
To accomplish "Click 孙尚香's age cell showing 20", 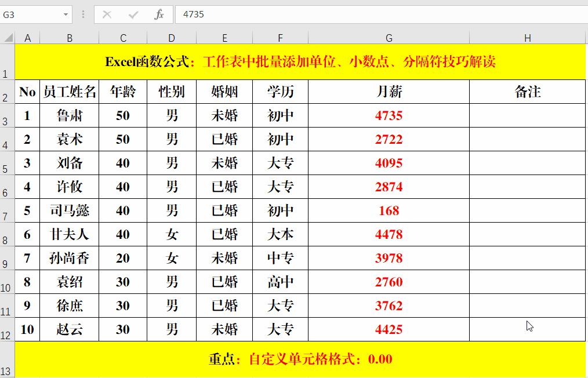I will point(123,258).
